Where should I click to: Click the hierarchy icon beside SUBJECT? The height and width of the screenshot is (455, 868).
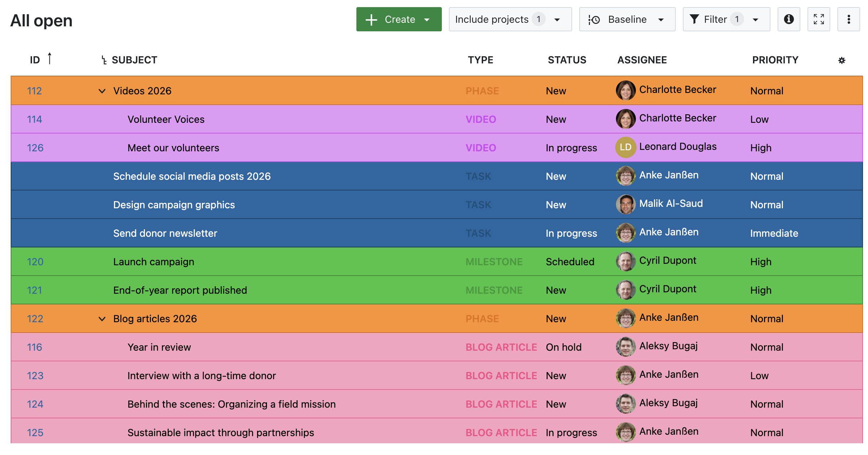point(103,60)
